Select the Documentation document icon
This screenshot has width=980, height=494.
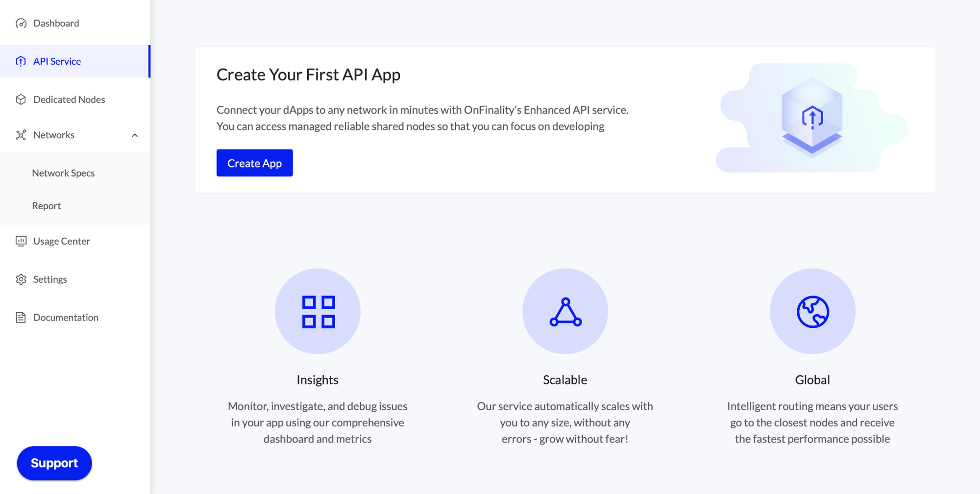pyautogui.click(x=21, y=317)
